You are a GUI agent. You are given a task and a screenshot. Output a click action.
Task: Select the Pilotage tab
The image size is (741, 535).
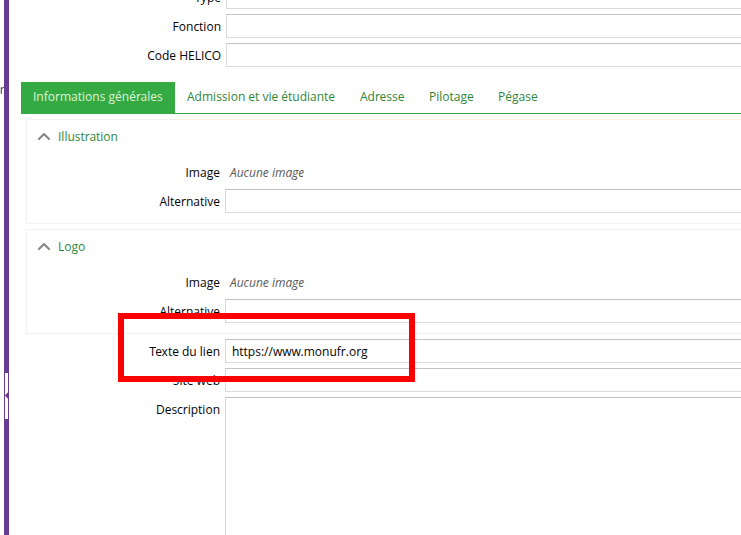click(451, 97)
